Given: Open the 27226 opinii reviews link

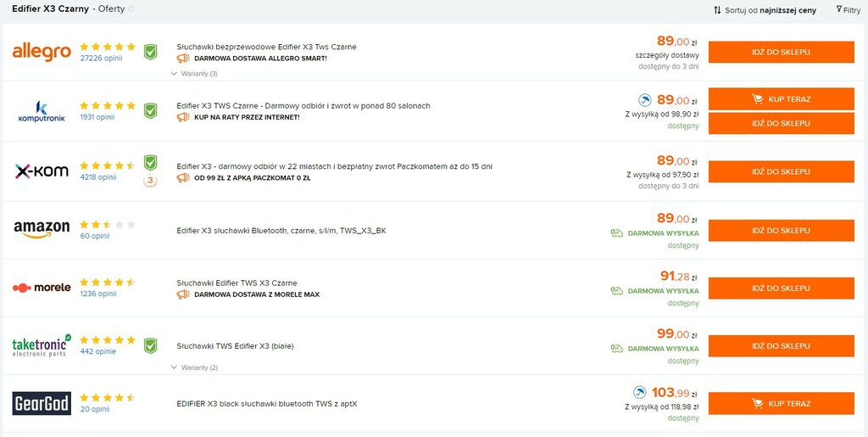Looking at the screenshot, I should pyautogui.click(x=101, y=58).
